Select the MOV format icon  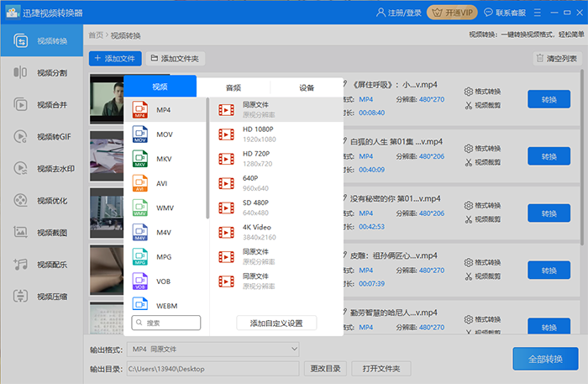(x=139, y=134)
